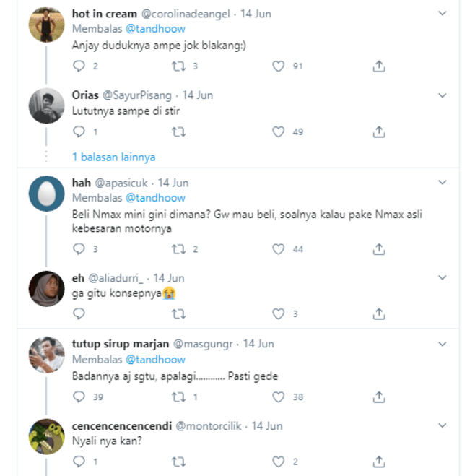Image resolution: width=462 pixels, height=476 pixels.
Task: Reply to hah's Nmax mini tweet
Action: tap(79, 249)
